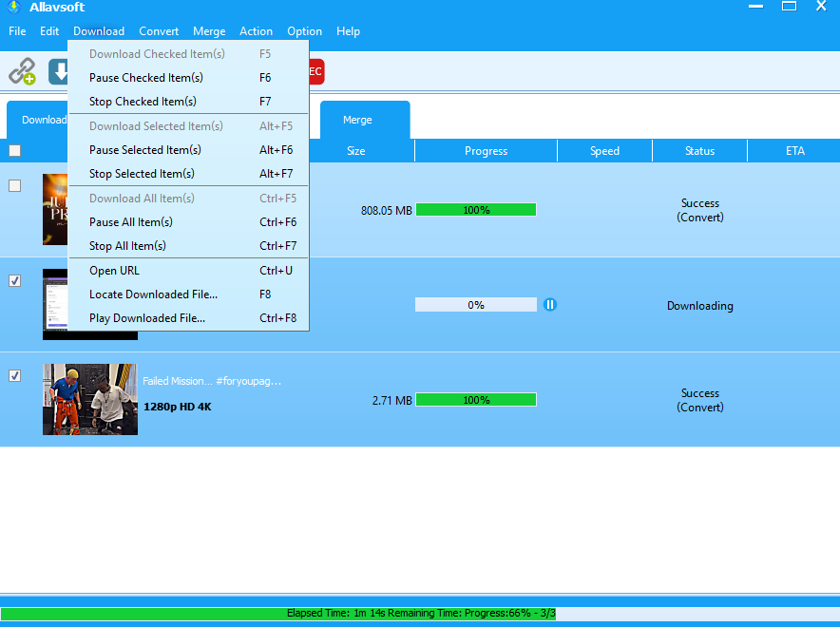This screenshot has width=840, height=627.
Task: Click the Progress column header
Action: (486, 151)
